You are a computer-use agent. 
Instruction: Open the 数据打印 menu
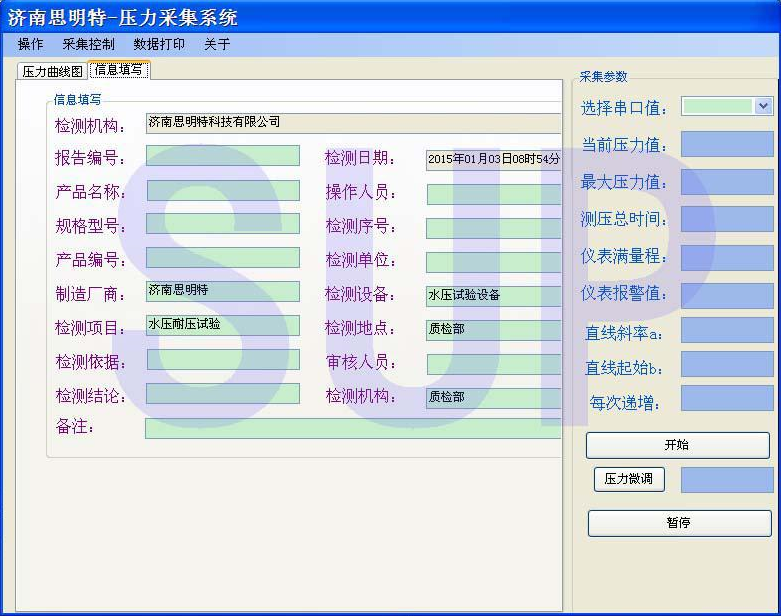[159, 44]
